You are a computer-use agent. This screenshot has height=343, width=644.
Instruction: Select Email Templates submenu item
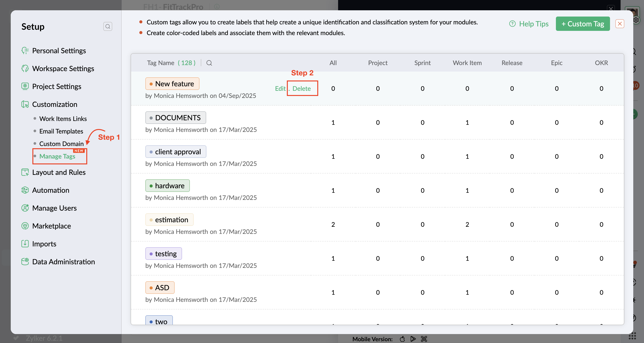(x=61, y=131)
